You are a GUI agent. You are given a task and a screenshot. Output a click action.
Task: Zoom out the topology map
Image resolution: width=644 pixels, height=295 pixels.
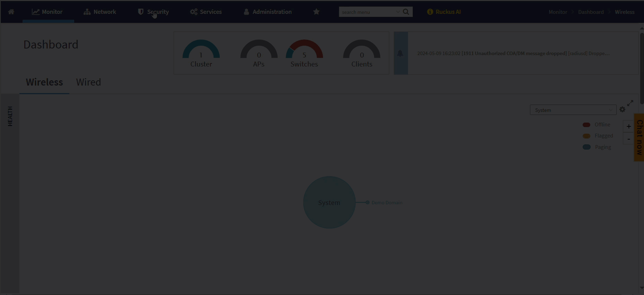tap(628, 139)
